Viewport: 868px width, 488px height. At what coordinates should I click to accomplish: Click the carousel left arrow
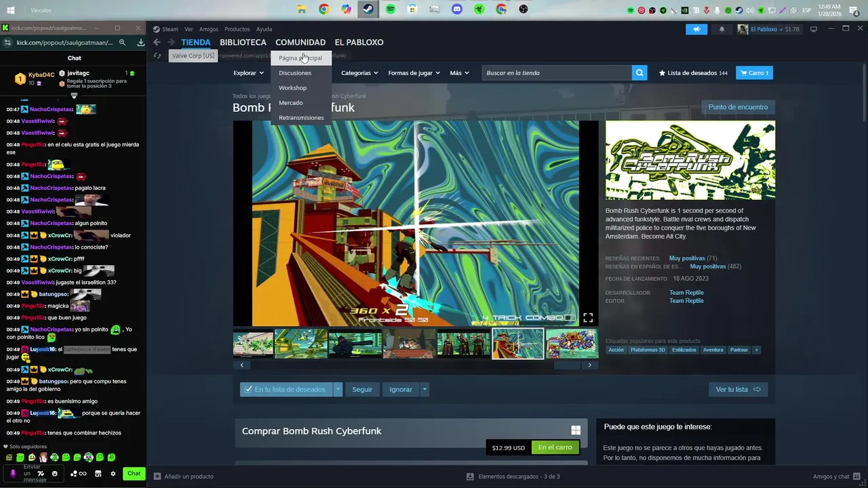click(x=241, y=365)
